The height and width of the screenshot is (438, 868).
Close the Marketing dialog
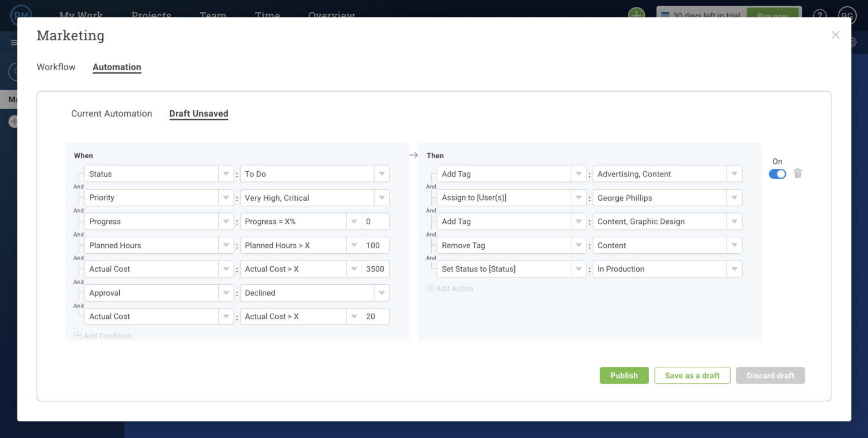pyautogui.click(x=835, y=34)
